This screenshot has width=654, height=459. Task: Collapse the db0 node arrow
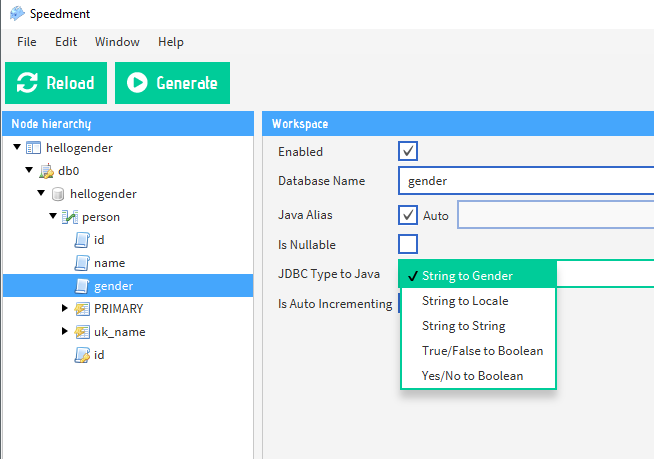coord(29,170)
